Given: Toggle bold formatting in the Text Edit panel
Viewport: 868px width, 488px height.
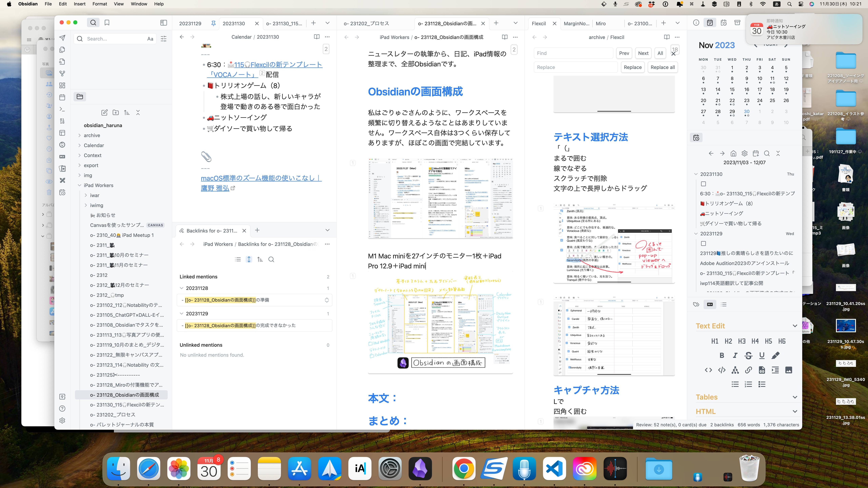Looking at the screenshot, I should [x=722, y=355].
